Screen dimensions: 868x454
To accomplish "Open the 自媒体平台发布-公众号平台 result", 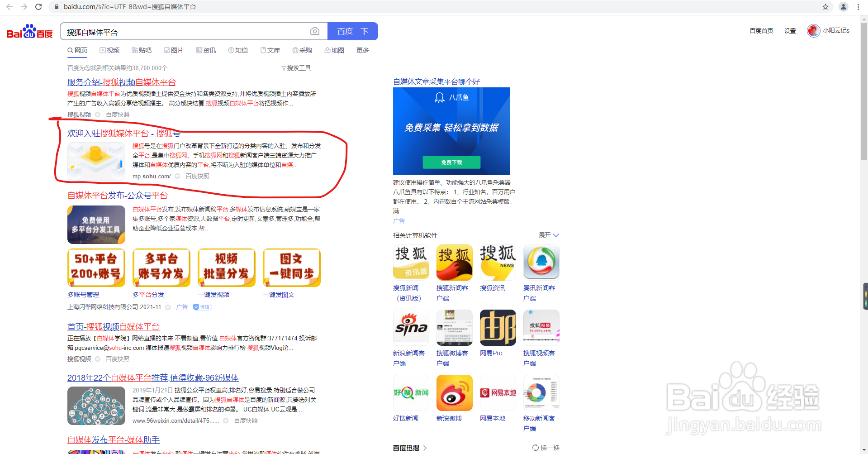I will click(x=118, y=195).
